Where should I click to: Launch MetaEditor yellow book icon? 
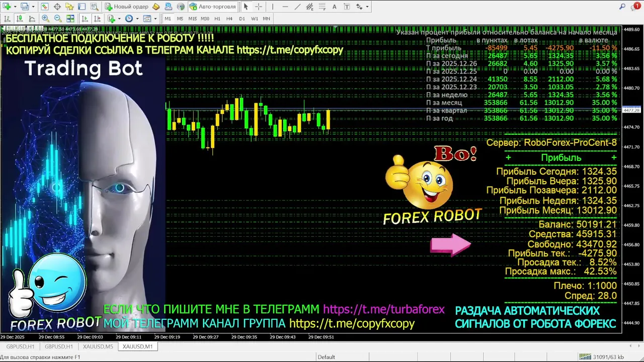point(156,7)
